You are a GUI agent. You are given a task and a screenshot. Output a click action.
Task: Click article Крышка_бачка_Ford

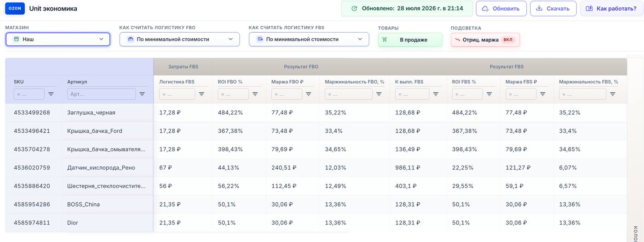pyautogui.click(x=95, y=131)
